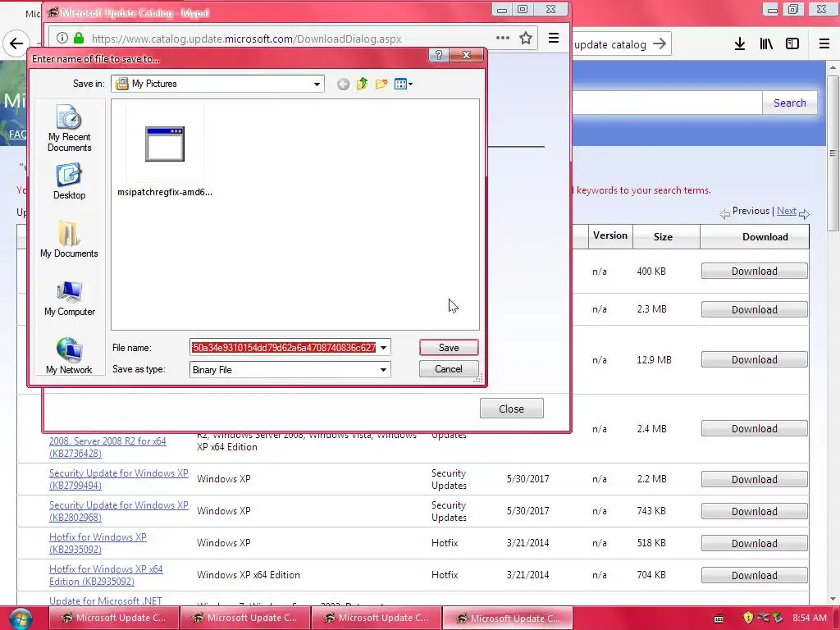This screenshot has width=840, height=630.
Task: Jump to the Desktop shortcut in the sidebar
Action: click(69, 182)
